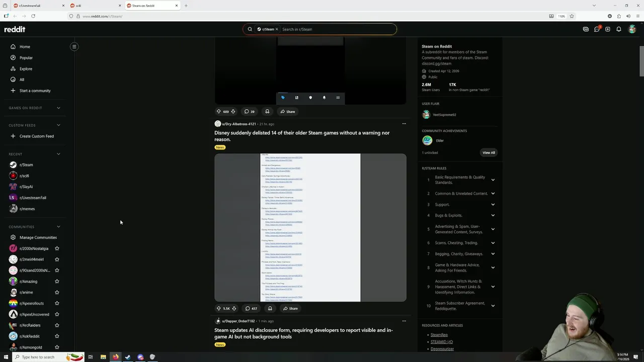Favorite r/2meirl4meirl with star
This screenshot has height=362, width=644.
click(x=57, y=259)
